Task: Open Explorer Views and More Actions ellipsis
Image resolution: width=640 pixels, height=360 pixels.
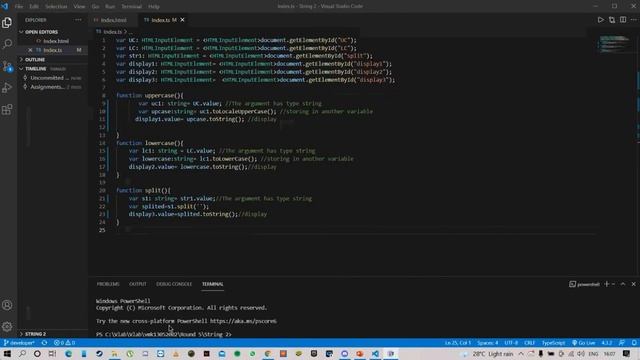Action: coord(78,20)
